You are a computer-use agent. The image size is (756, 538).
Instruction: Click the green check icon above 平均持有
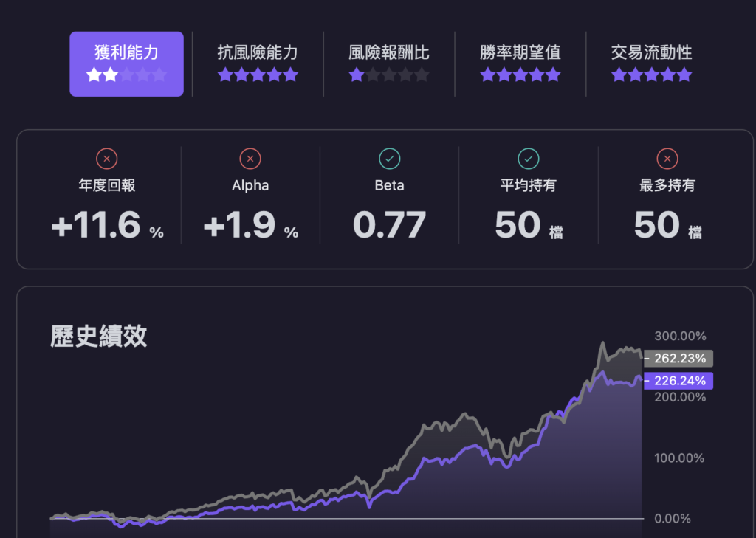(528, 158)
